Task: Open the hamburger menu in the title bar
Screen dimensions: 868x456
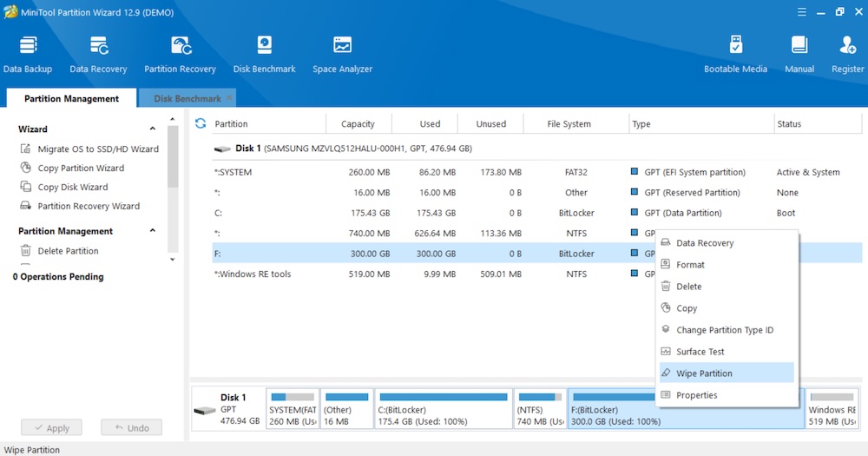Action: tap(801, 11)
